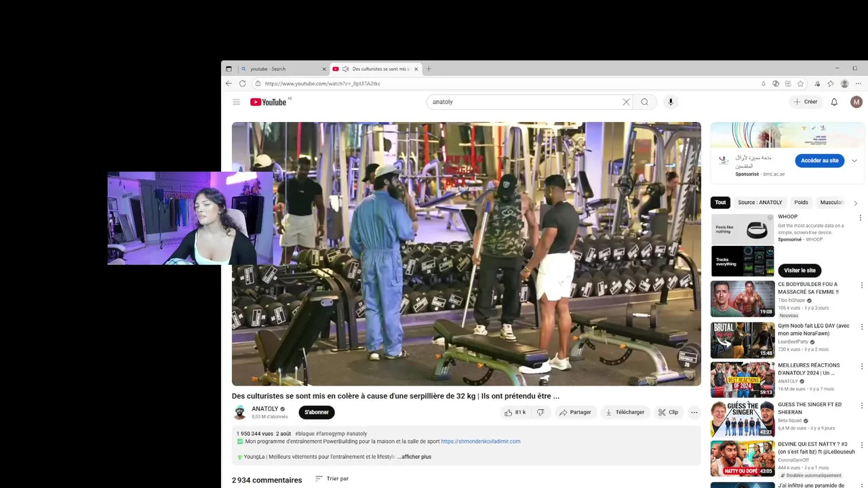The height and width of the screenshot is (488, 868).
Task: Open CE BODYBUILDER FOU video thumbnail
Action: click(743, 299)
